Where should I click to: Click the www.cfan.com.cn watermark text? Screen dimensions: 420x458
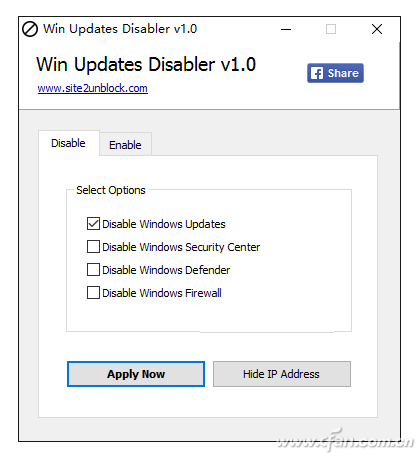(x=345, y=441)
